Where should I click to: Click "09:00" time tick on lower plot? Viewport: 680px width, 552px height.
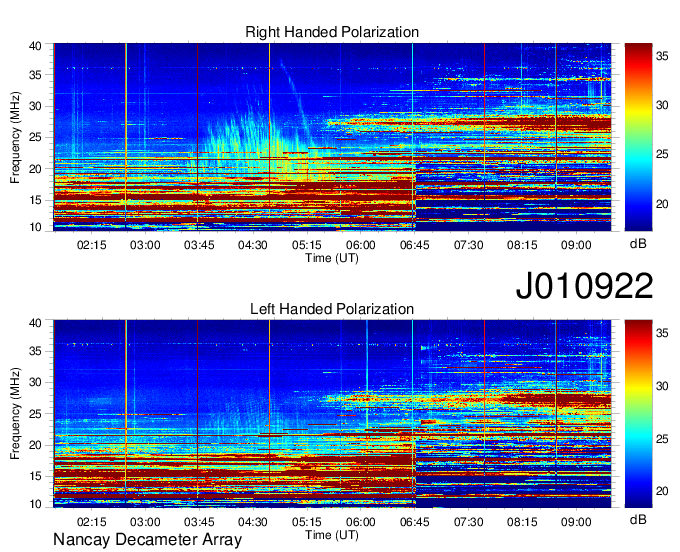576,522
